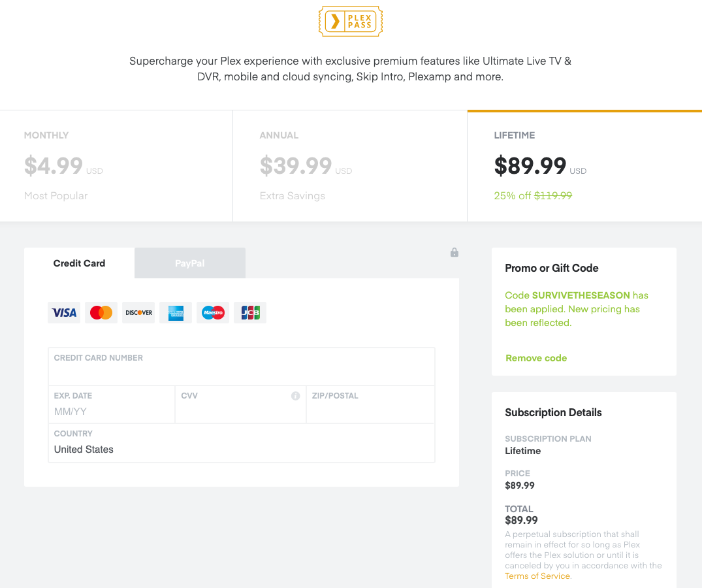Switch to the PayPal tab
This screenshot has height=588, width=702.
pos(190,263)
